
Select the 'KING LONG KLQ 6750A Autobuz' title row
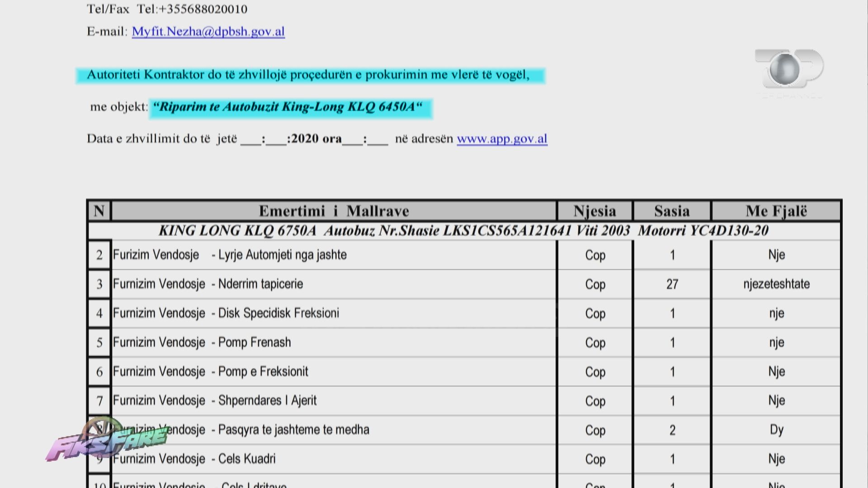[x=464, y=231]
